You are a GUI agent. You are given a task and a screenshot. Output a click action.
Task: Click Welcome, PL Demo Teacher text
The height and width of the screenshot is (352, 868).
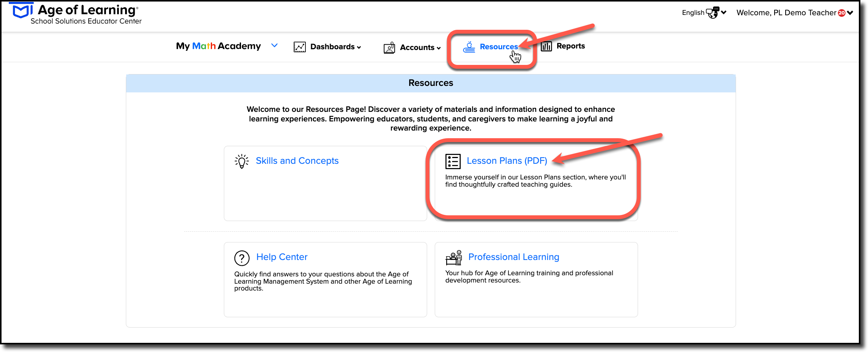click(x=786, y=13)
